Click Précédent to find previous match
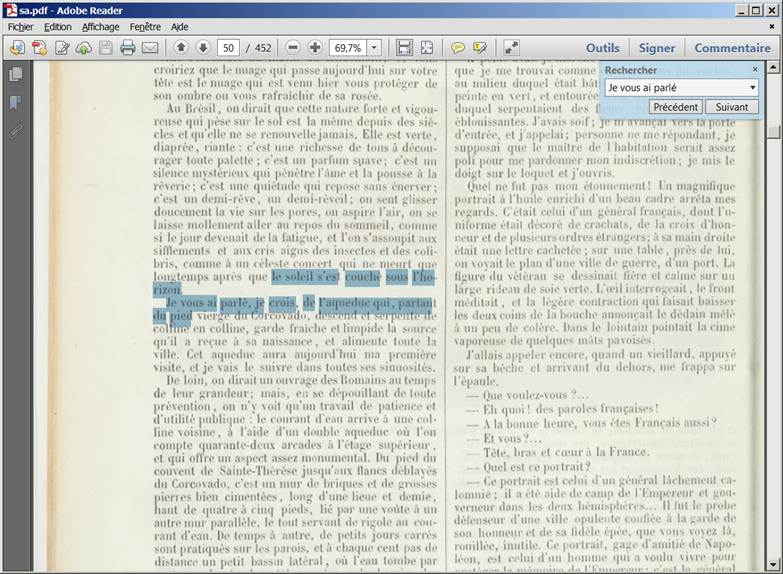Viewport: 783px width, 574px height. pyautogui.click(x=676, y=107)
